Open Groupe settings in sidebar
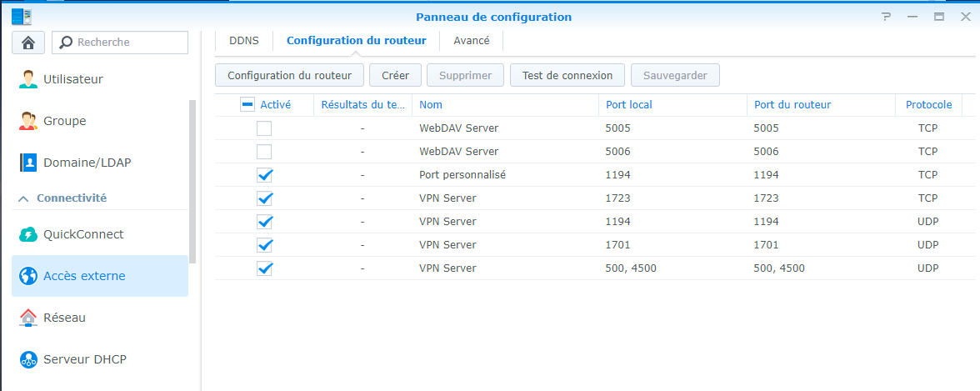The height and width of the screenshot is (391, 980). pyautogui.click(x=64, y=121)
